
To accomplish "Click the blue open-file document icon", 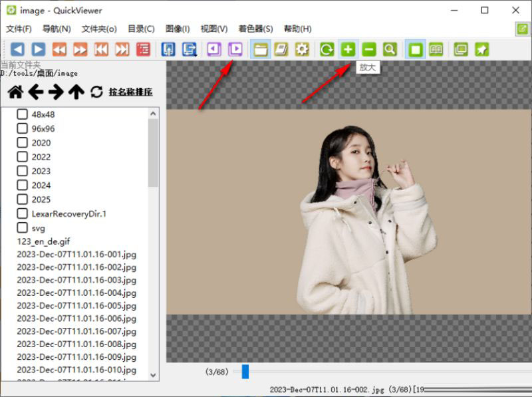I will coord(168,49).
